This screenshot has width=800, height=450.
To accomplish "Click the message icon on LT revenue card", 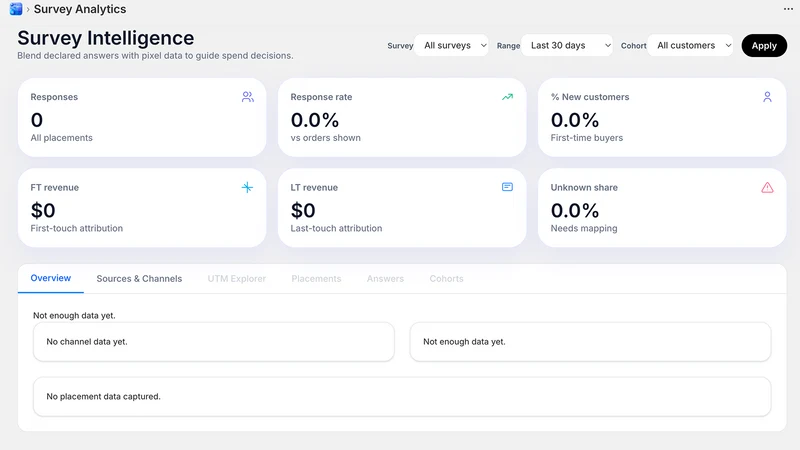I will pos(507,187).
